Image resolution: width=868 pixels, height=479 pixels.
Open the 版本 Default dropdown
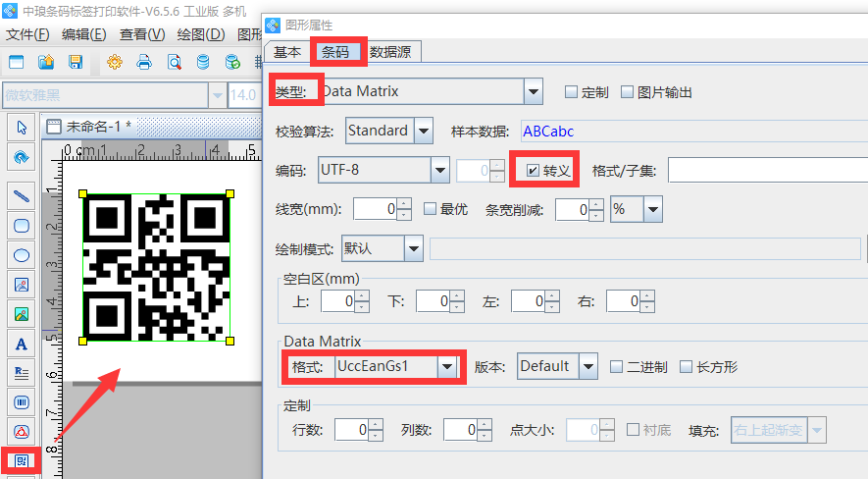(x=588, y=366)
